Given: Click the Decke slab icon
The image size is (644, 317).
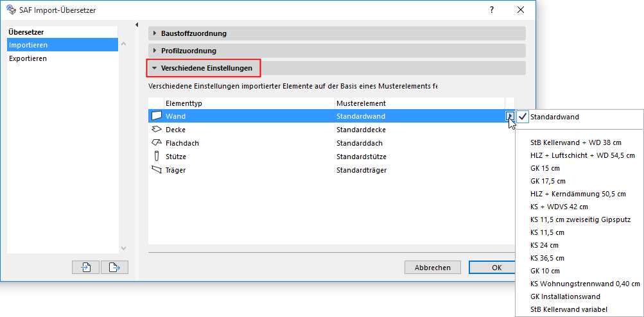Looking at the screenshot, I should pos(157,130).
